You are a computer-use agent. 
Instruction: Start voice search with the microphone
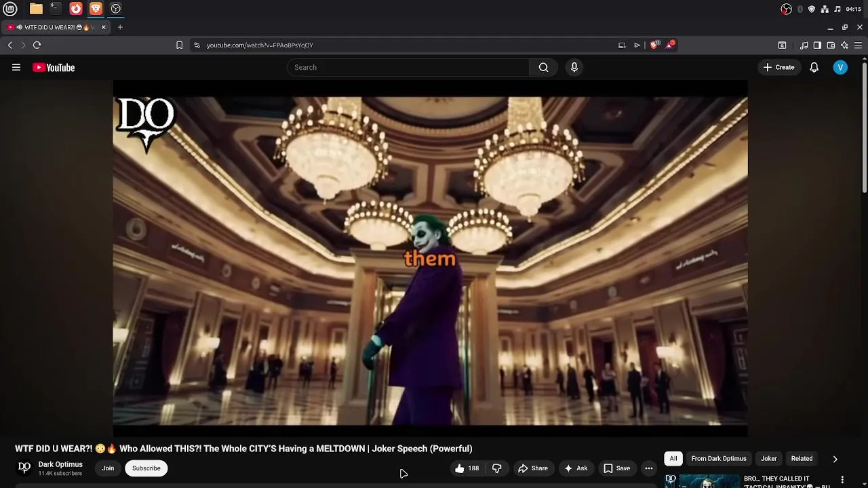click(x=574, y=67)
